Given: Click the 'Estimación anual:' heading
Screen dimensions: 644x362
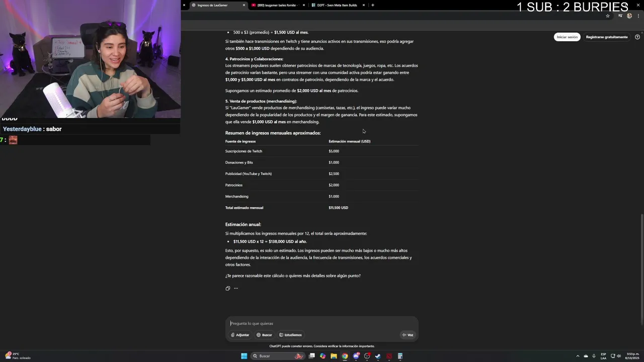Looking at the screenshot, I should [x=243, y=224].
